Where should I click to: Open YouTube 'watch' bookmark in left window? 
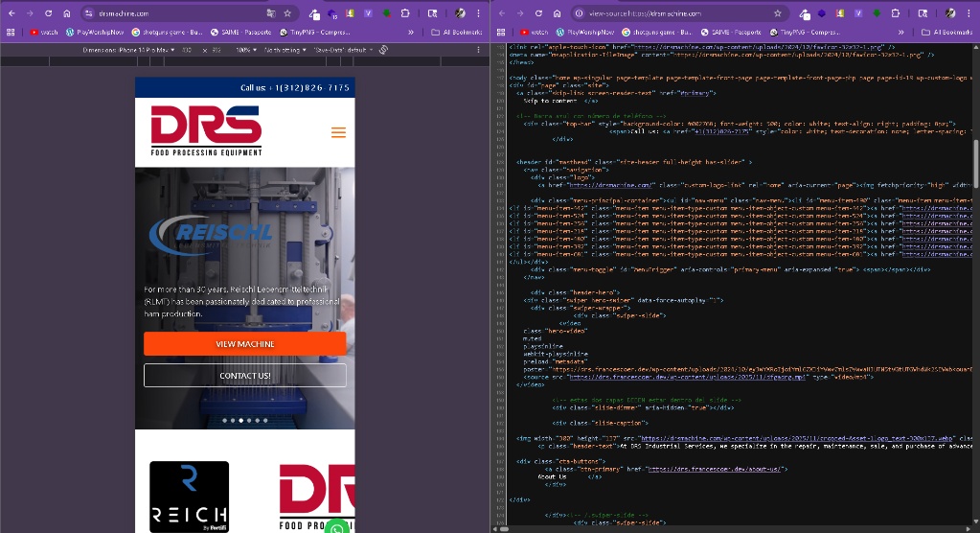(x=44, y=32)
